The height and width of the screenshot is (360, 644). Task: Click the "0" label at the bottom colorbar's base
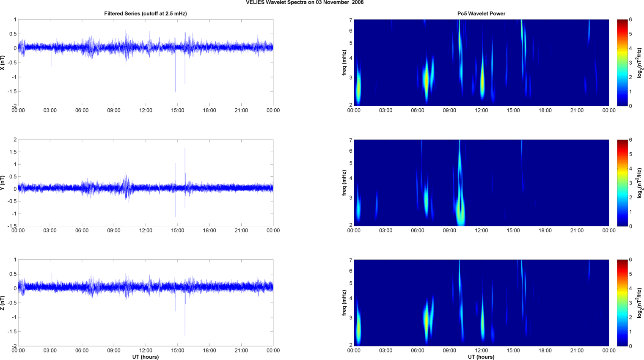[630, 346]
